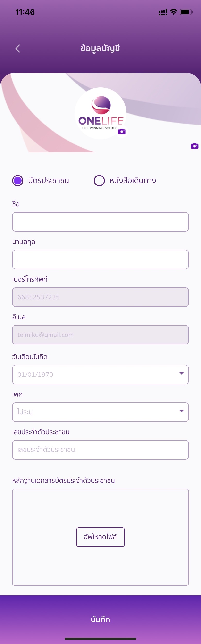Tap the Wi-Fi status icon
The width and height of the screenshot is (201, 644).
coord(174,12)
